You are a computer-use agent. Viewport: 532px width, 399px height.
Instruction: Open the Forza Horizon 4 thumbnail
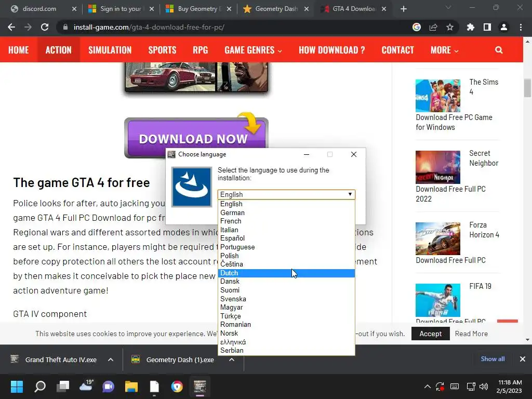[x=438, y=238]
